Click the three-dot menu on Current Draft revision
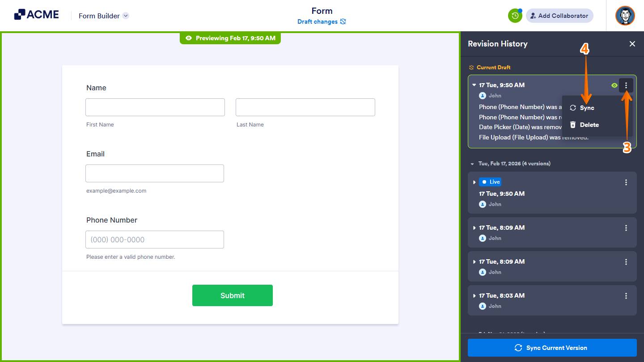The width and height of the screenshot is (644, 362). coord(626,85)
